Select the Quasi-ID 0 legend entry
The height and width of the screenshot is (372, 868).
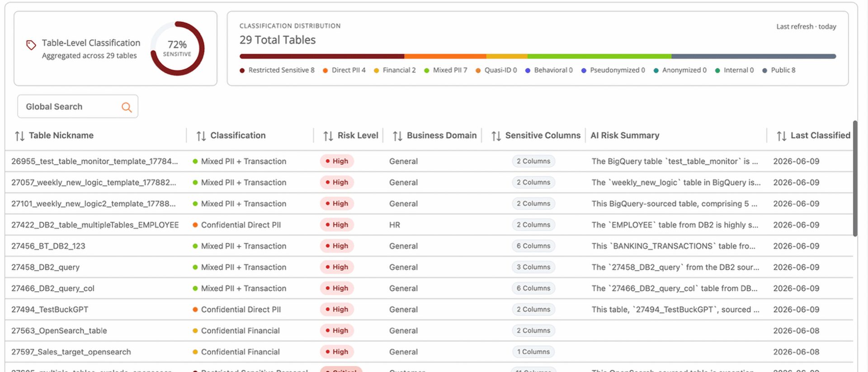click(x=496, y=70)
